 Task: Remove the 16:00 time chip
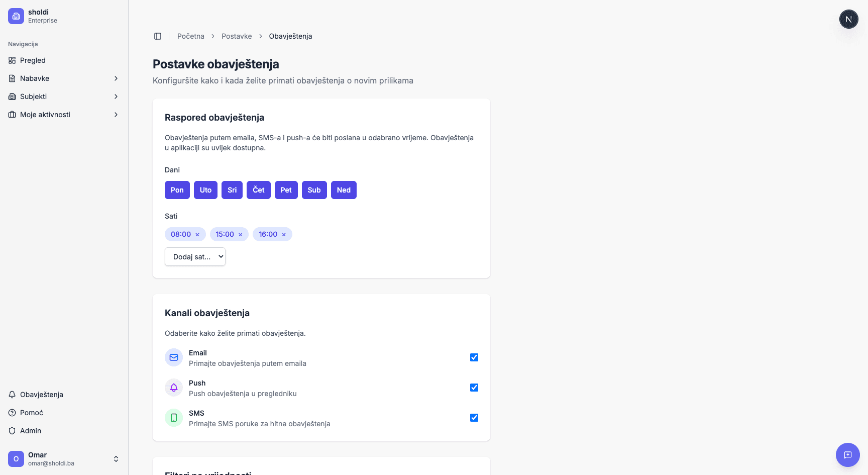click(x=284, y=235)
